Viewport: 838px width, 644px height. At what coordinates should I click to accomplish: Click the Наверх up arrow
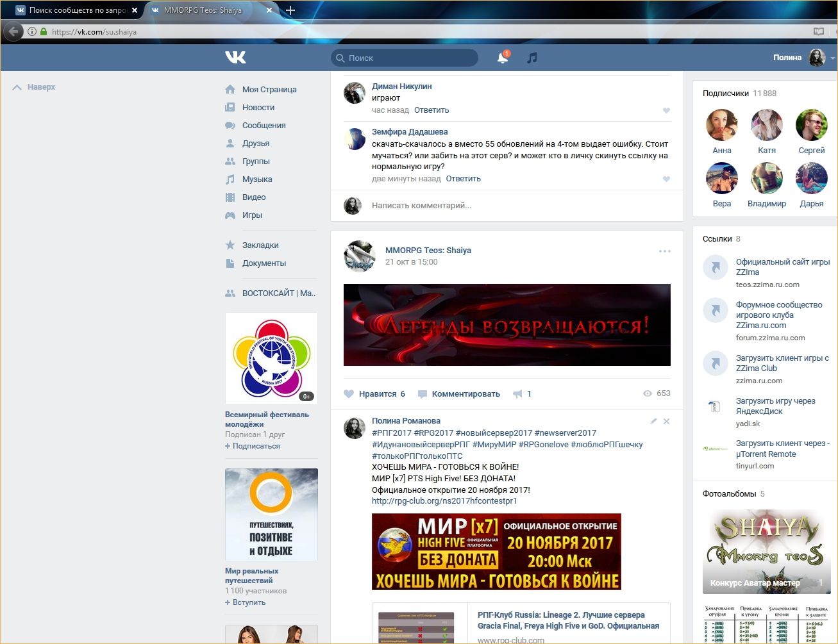tap(17, 87)
